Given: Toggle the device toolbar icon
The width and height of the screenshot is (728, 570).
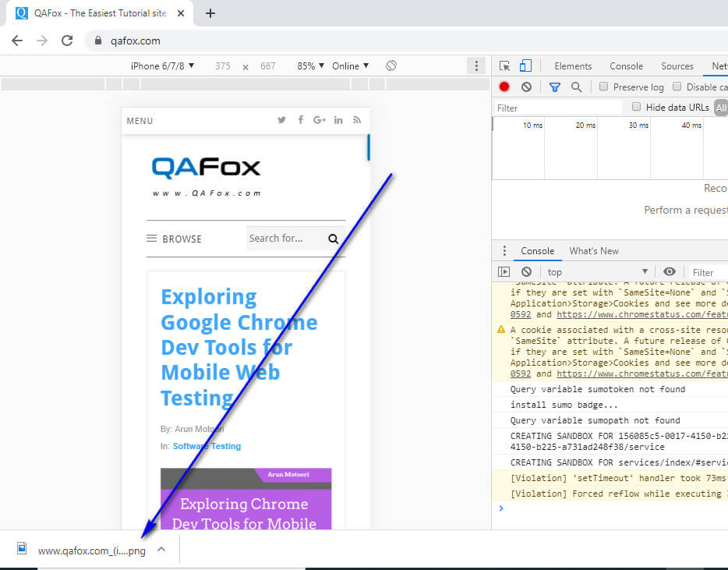Looking at the screenshot, I should coord(525,66).
